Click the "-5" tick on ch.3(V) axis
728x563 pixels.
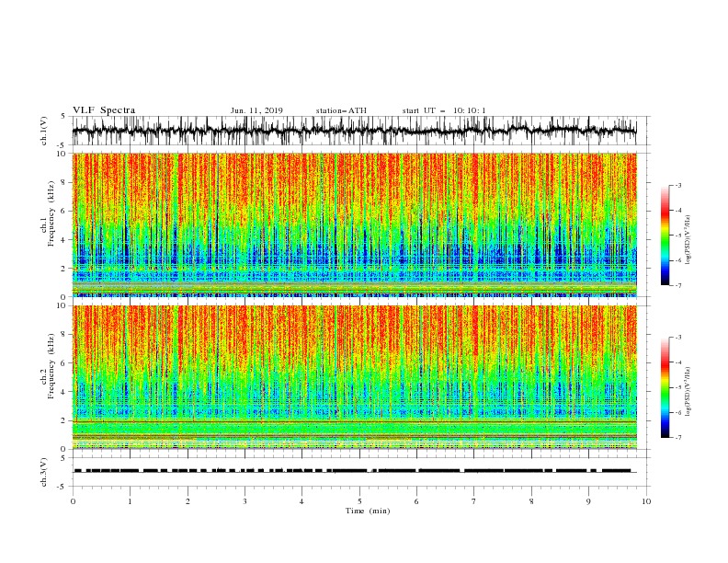(62, 487)
